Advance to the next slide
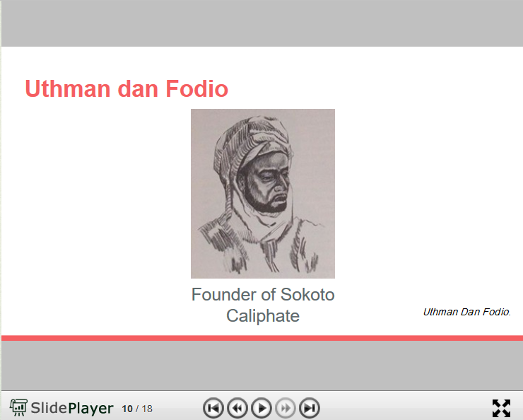523x420 pixels. click(x=286, y=408)
